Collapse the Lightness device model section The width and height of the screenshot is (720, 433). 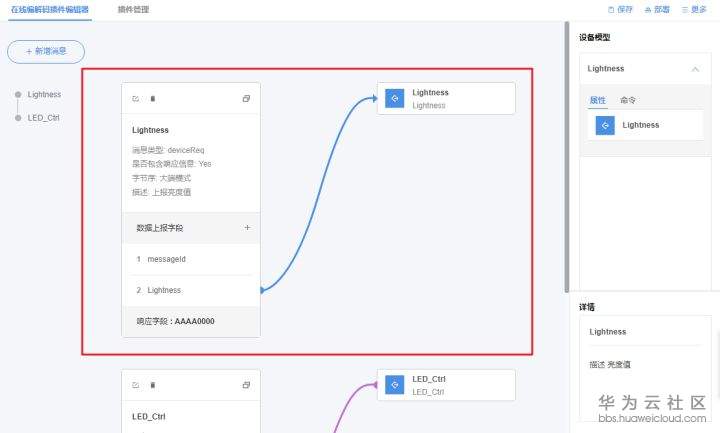coord(695,69)
